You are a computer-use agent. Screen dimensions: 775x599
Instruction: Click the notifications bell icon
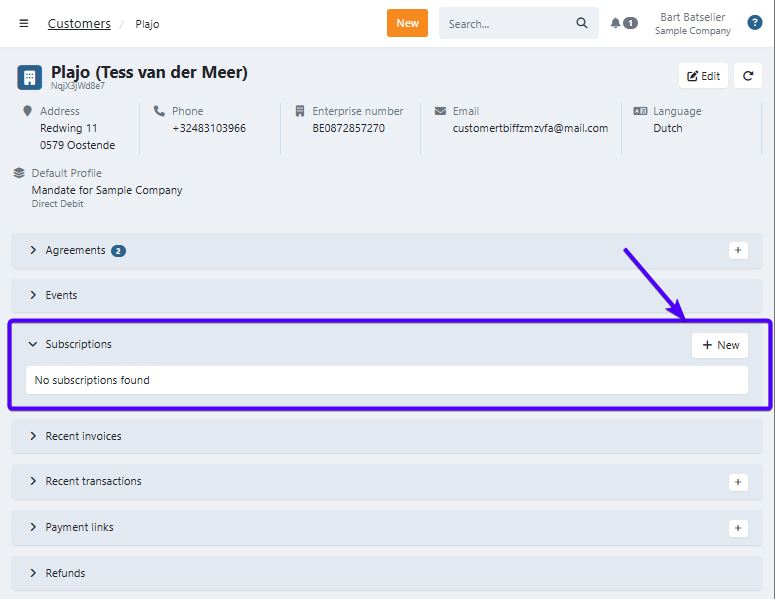pyautogui.click(x=616, y=23)
